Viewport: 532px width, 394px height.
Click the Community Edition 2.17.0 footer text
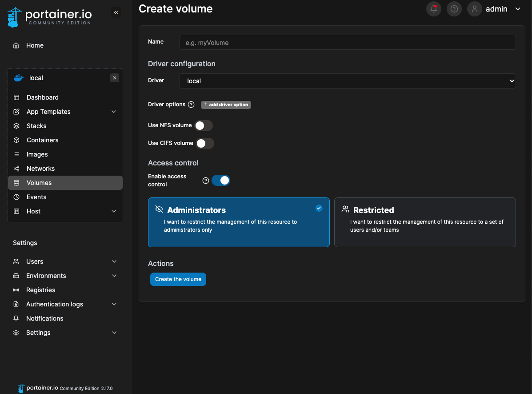(x=86, y=389)
